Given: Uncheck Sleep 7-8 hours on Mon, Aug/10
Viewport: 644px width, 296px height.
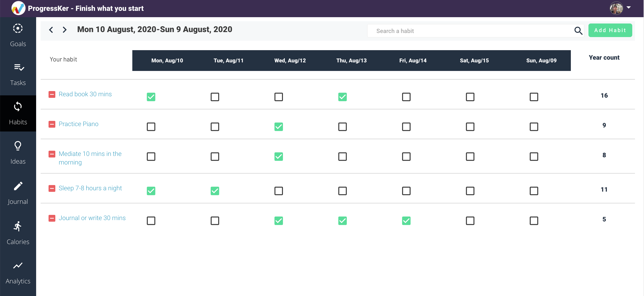Looking at the screenshot, I should click(151, 191).
